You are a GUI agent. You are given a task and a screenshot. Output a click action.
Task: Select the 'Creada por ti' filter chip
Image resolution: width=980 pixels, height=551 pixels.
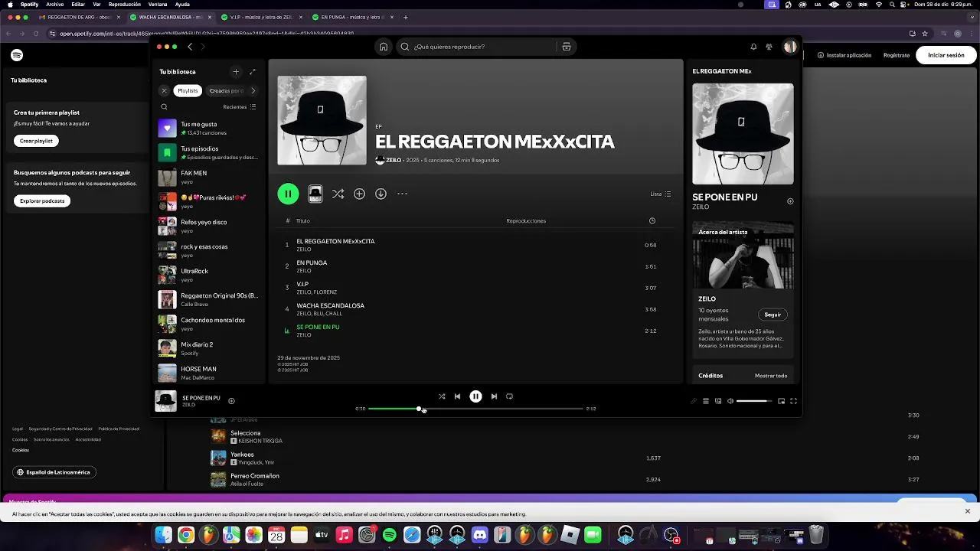[227, 90]
